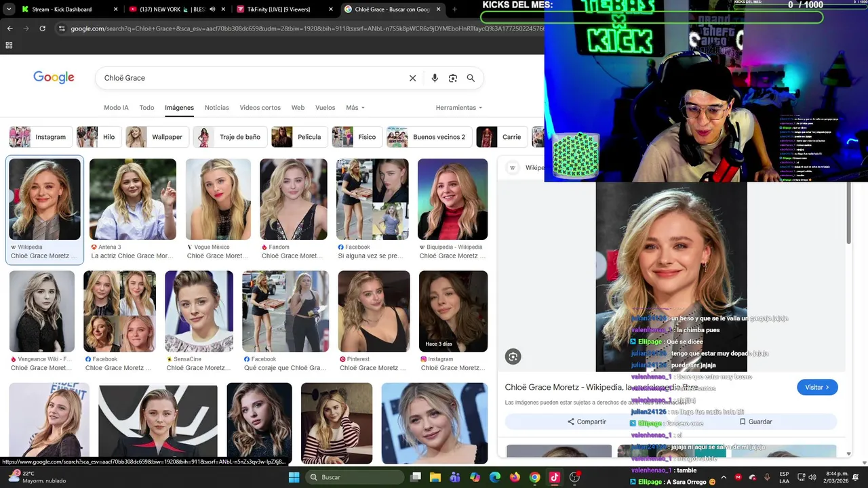Open the Todo results tab
Viewport: 868px width, 488px height.
tap(146, 108)
